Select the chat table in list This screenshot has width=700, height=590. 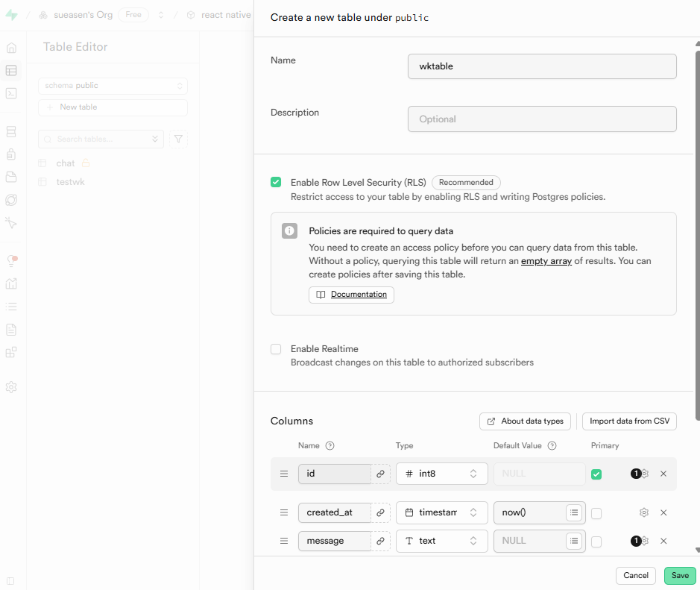pyautogui.click(x=65, y=163)
